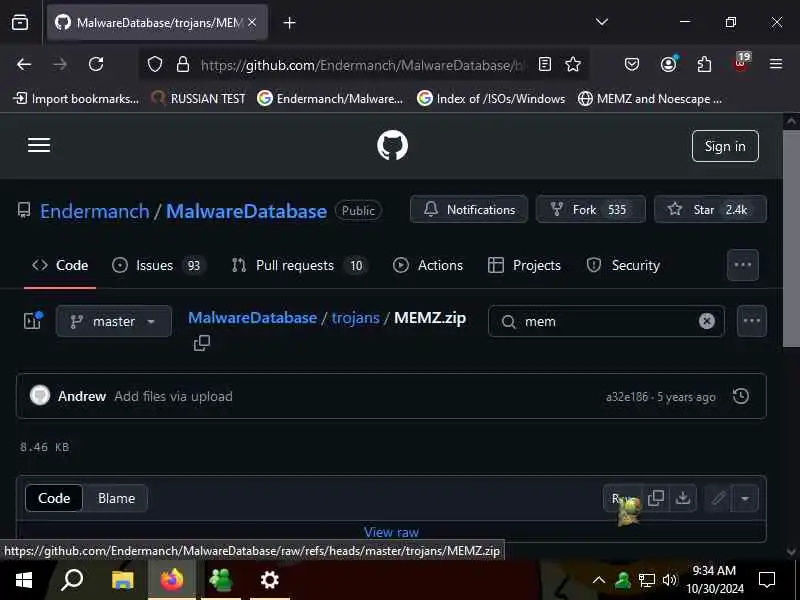Click the Notifications button
The width and height of the screenshot is (800, 600).
coord(469,209)
